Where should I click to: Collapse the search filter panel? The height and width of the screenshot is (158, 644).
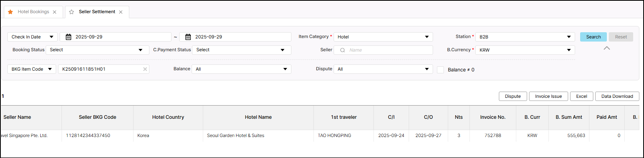(606, 48)
